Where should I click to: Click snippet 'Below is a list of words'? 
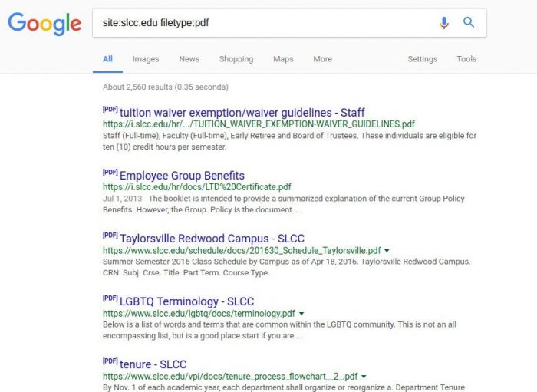(279, 330)
